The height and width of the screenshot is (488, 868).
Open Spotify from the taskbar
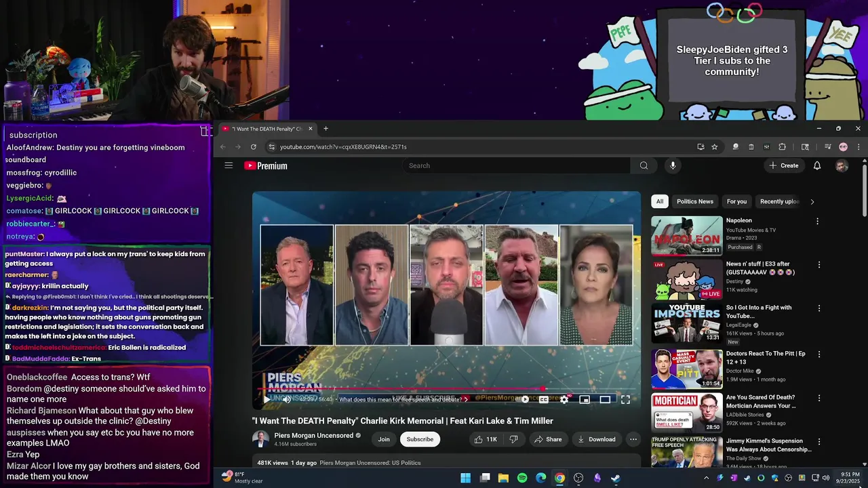522,478
